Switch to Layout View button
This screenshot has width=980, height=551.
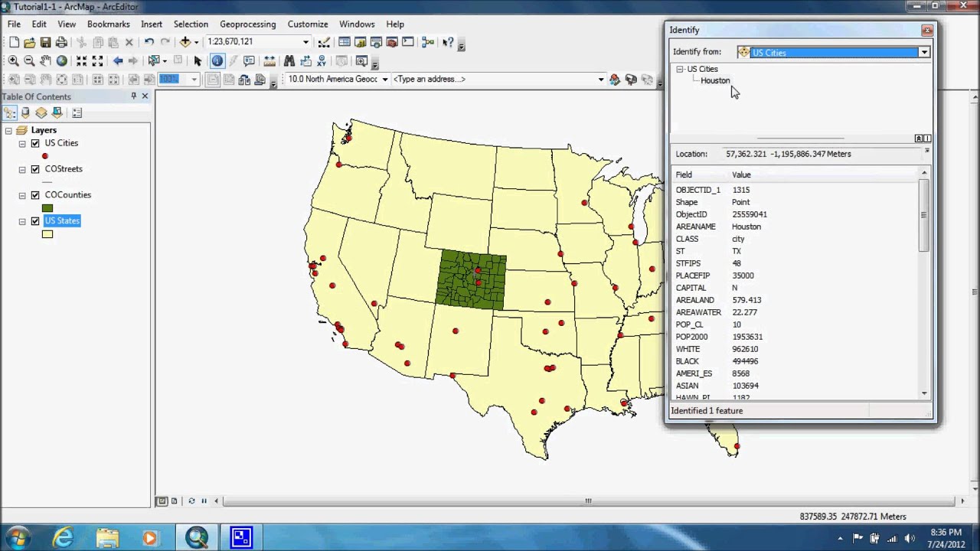click(x=174, y=501)
